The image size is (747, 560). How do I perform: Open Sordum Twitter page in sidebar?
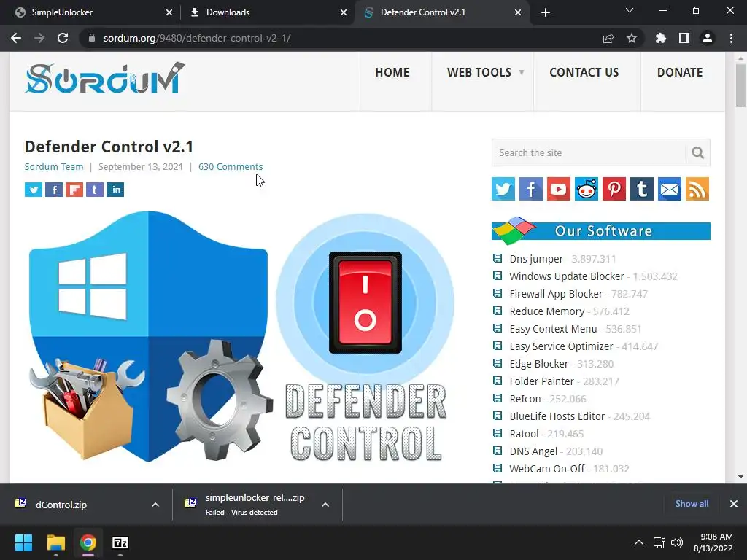tap(503, 189)
